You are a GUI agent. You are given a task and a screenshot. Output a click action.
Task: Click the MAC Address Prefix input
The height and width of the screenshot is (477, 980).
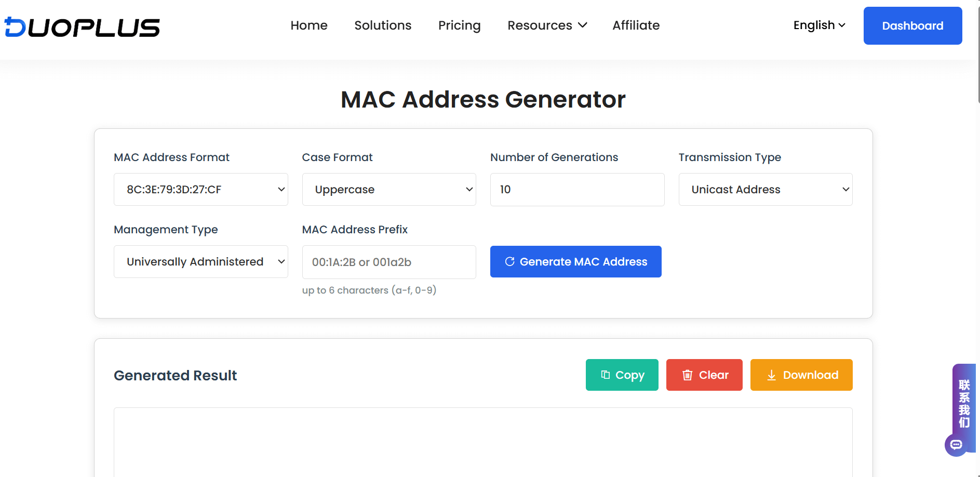(x=389, y=262)
